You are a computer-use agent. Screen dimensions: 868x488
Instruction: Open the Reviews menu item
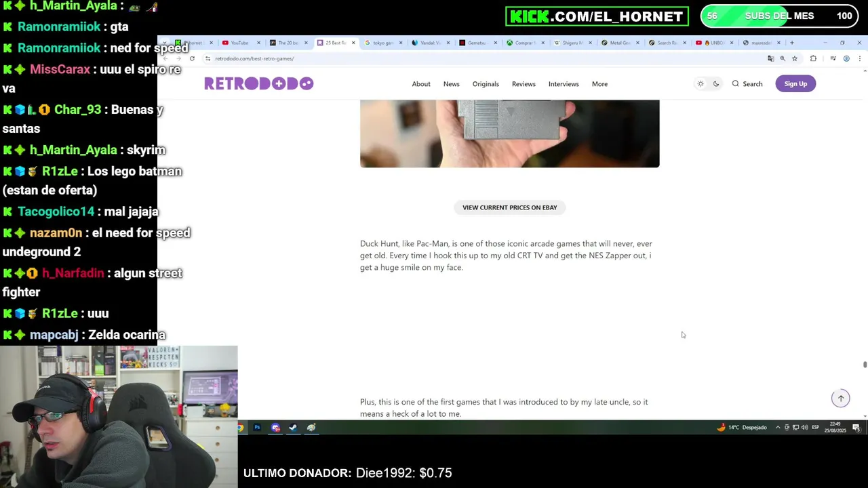coord(524,84)
